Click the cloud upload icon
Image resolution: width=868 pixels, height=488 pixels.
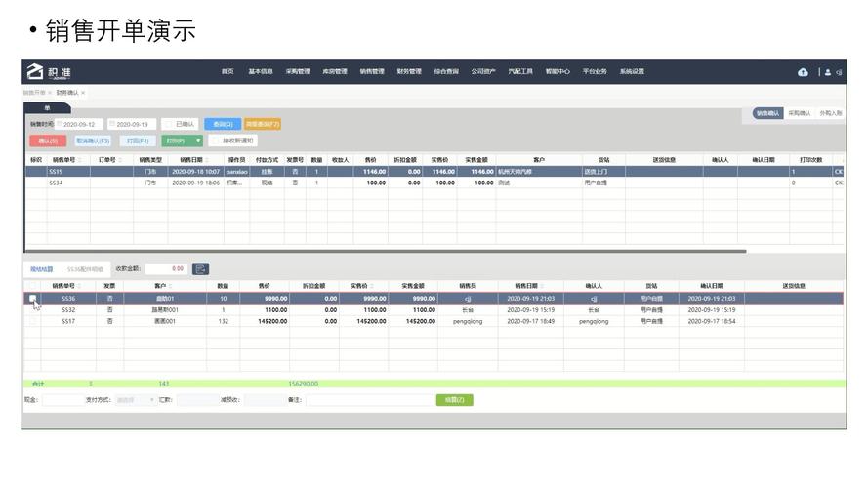click(803, 72)
